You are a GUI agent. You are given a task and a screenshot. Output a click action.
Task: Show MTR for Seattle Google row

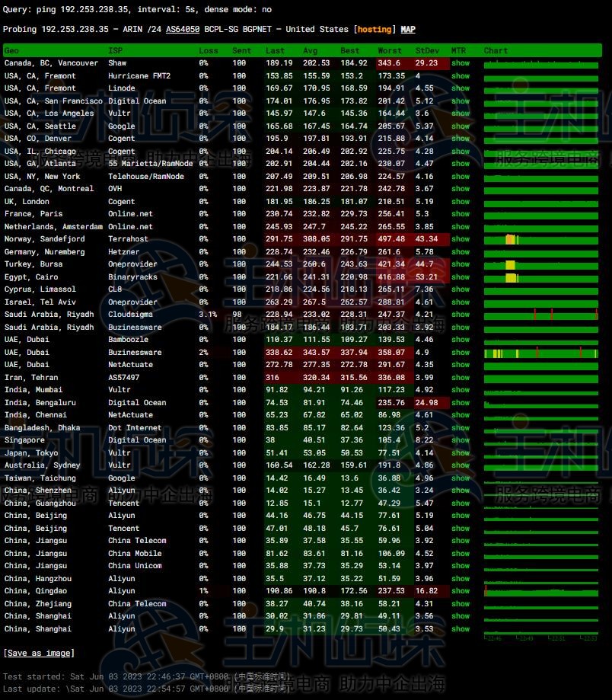(x=461, y=126)
